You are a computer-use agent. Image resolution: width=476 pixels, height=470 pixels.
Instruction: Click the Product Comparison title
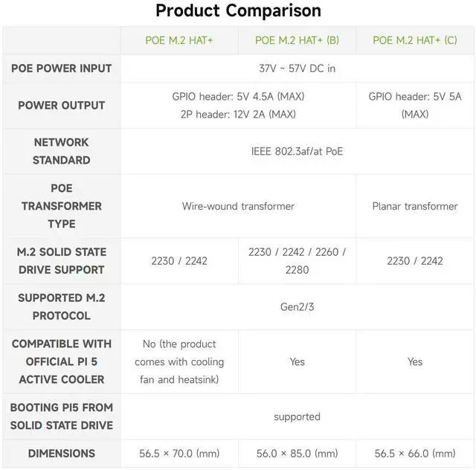(238, 11)
